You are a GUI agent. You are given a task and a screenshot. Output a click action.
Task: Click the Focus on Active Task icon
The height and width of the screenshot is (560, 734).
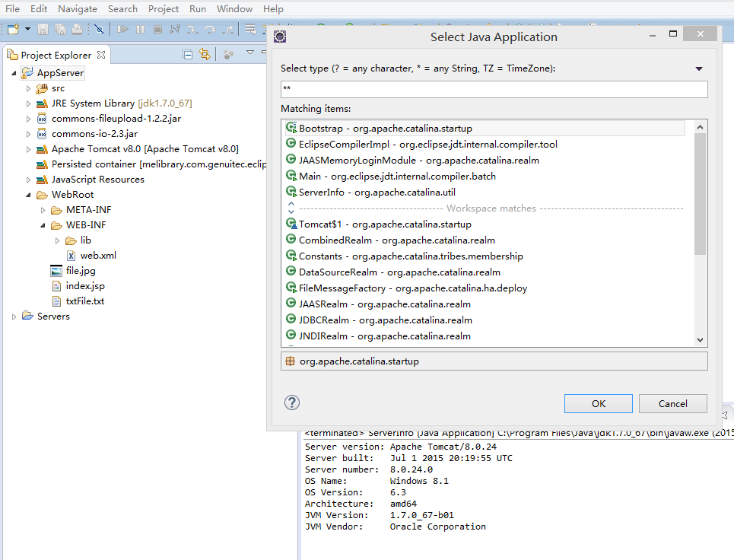228,55
